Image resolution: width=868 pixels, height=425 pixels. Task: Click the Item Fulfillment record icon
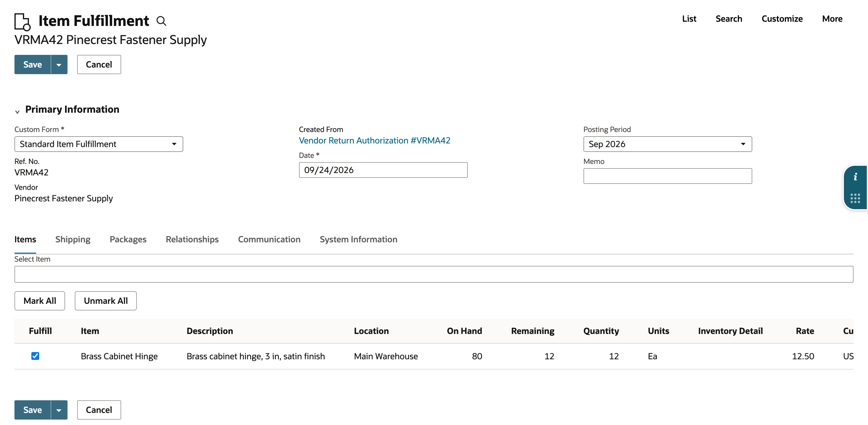(x=23, y=22)
